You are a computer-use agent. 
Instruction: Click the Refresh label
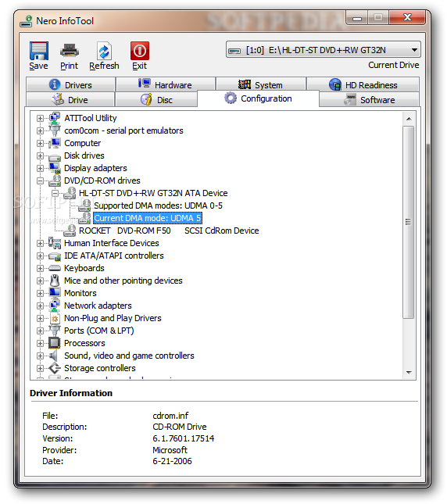click(x=104, y=66)
